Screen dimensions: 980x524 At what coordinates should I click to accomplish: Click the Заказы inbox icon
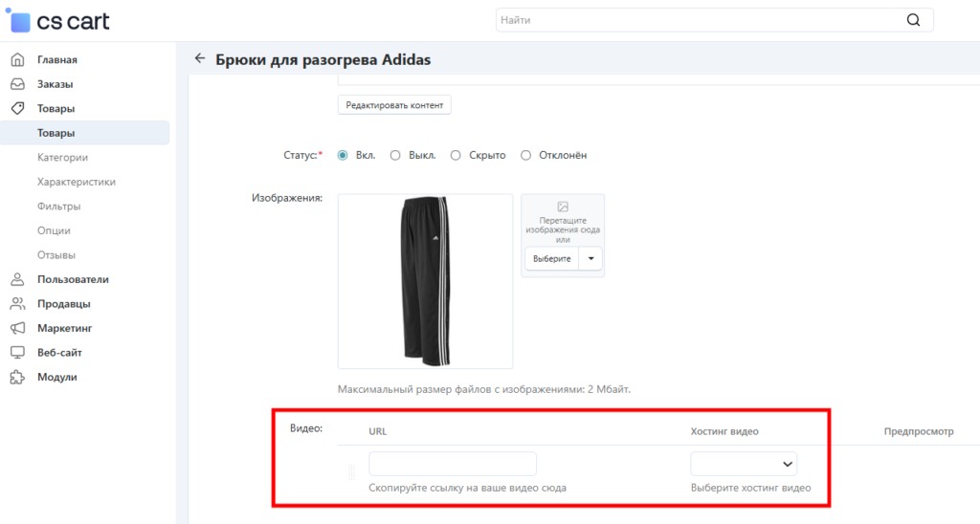17,84
